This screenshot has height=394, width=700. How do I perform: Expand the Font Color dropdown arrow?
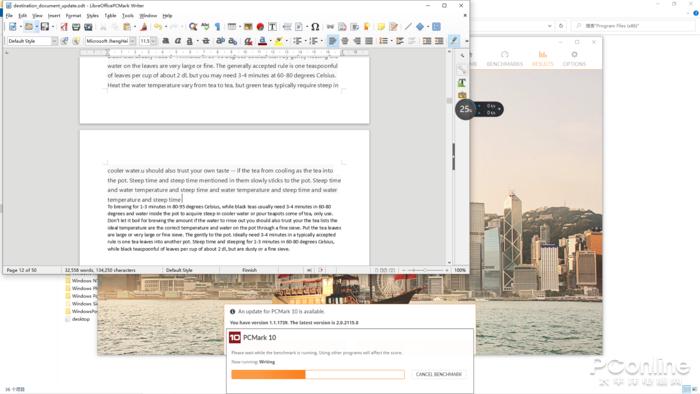pos(271,41)
